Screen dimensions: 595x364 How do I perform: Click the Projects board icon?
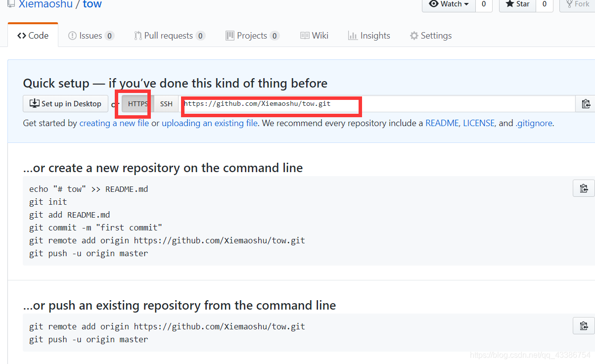click(x=230, y=36)
